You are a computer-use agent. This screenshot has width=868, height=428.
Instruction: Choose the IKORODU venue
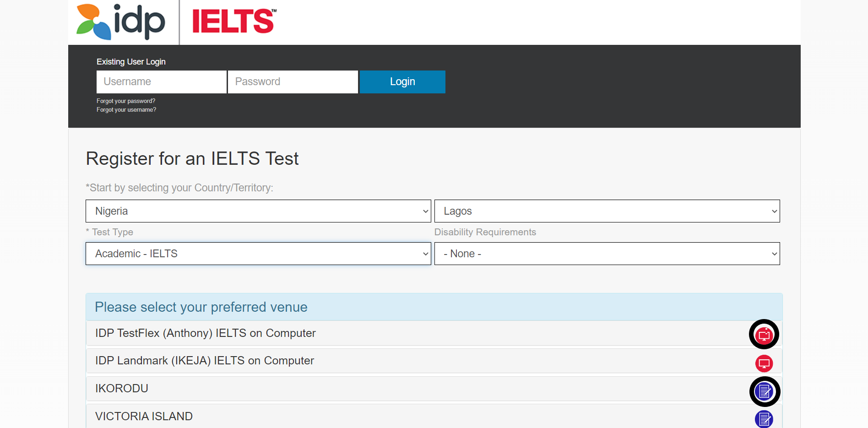pyautogui.click(x=121, y=388)
